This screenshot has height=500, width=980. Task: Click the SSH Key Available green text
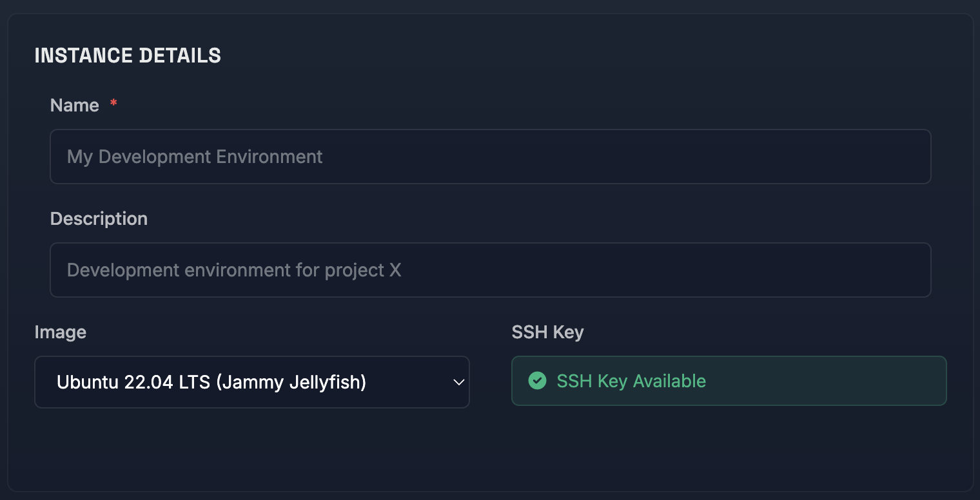(630, 381)
